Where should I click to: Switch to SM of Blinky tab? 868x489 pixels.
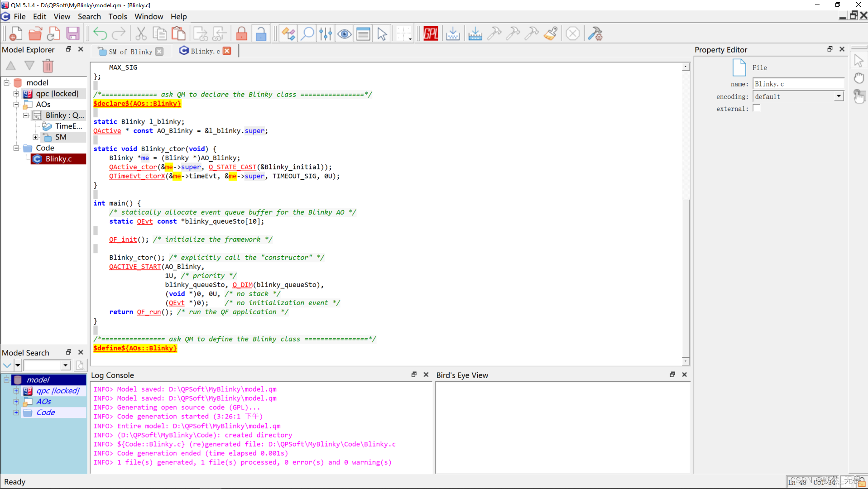click(130, 52)
